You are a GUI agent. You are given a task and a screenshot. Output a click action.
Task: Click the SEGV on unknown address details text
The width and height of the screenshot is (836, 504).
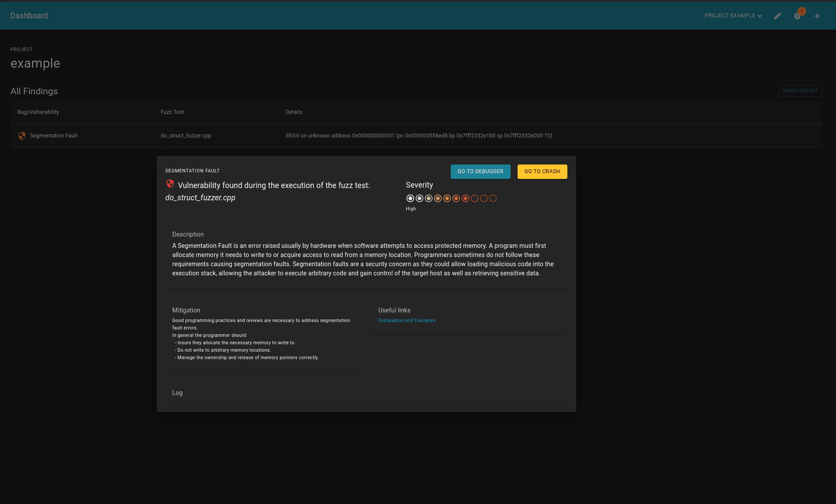point(419,136)
